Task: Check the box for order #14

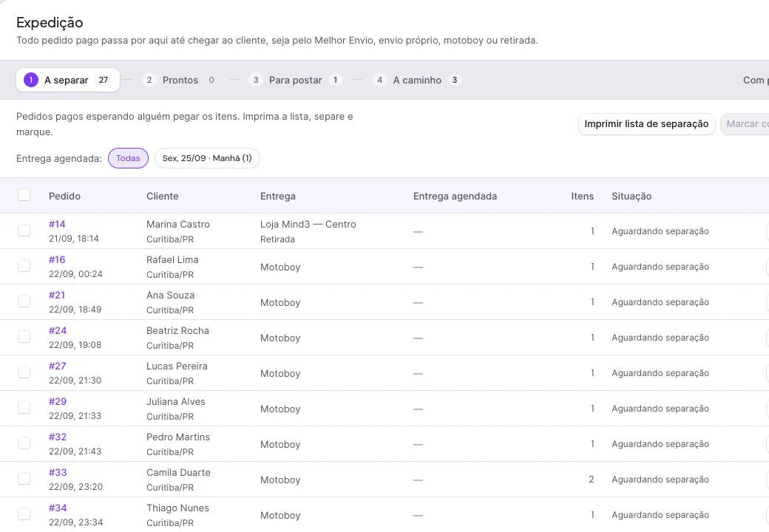Action: tap(24, 231)
